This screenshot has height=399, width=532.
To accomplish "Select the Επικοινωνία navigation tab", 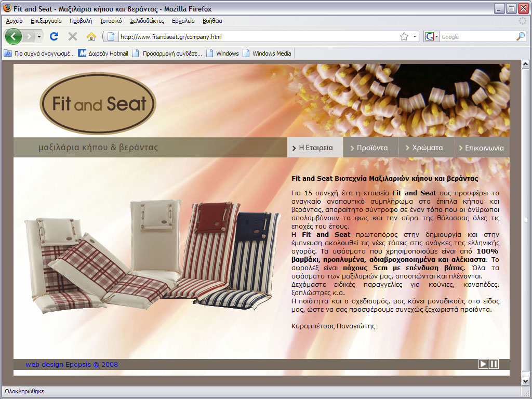I will (482, 148).
